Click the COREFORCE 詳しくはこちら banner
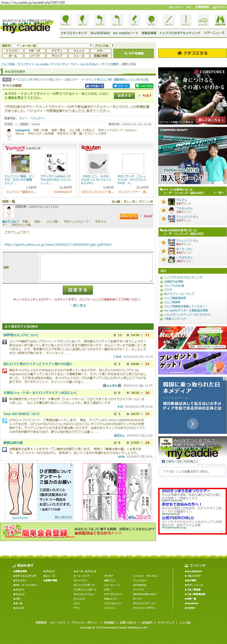This screenshot has height=644, width=227. point(211,120)
